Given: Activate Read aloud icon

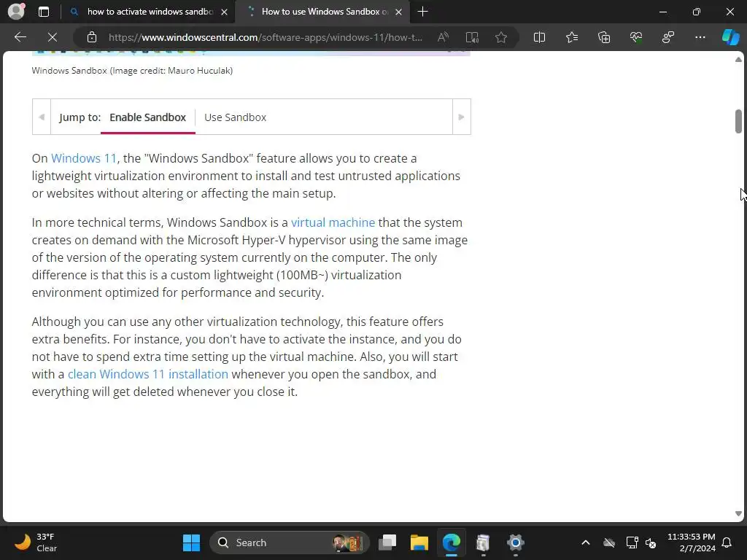Looking at the screenshot, I should pyautogui.click(x=443, y=37).
